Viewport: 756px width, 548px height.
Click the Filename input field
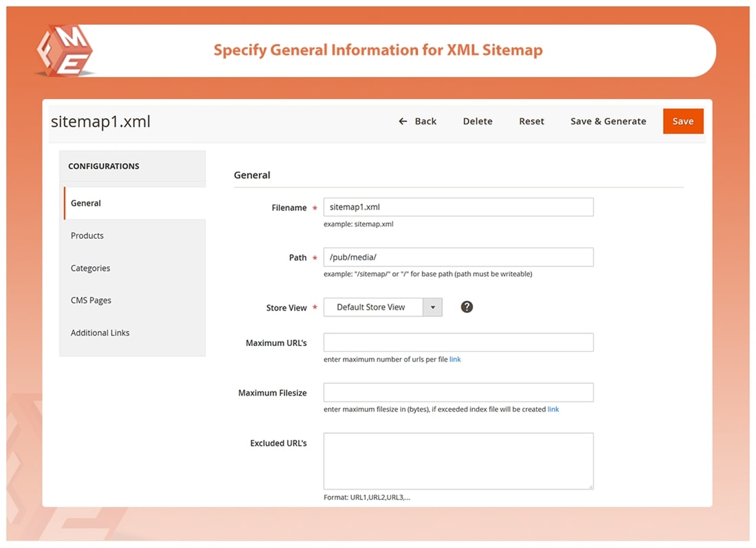[x=458, y=207]
